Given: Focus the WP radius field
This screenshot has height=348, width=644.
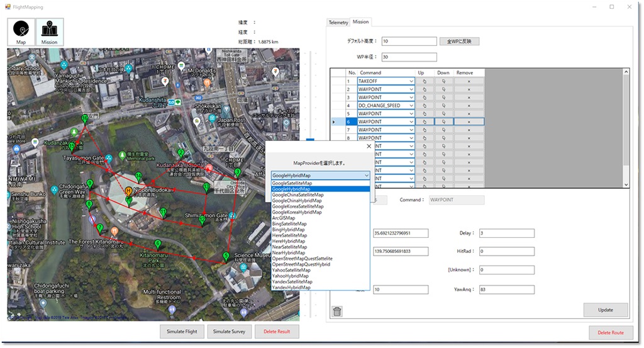Looking at the screenshot, I should tap(409, 57).
